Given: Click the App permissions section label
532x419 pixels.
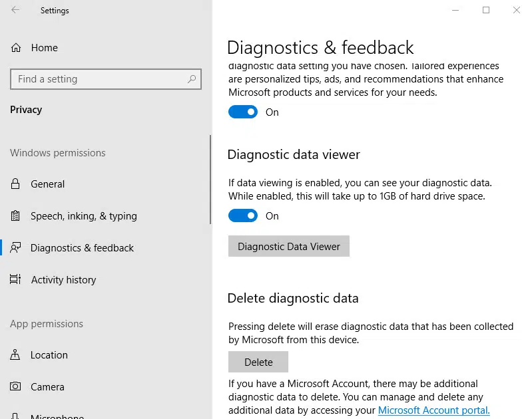Looking at the screenshot, I should 47,324.
